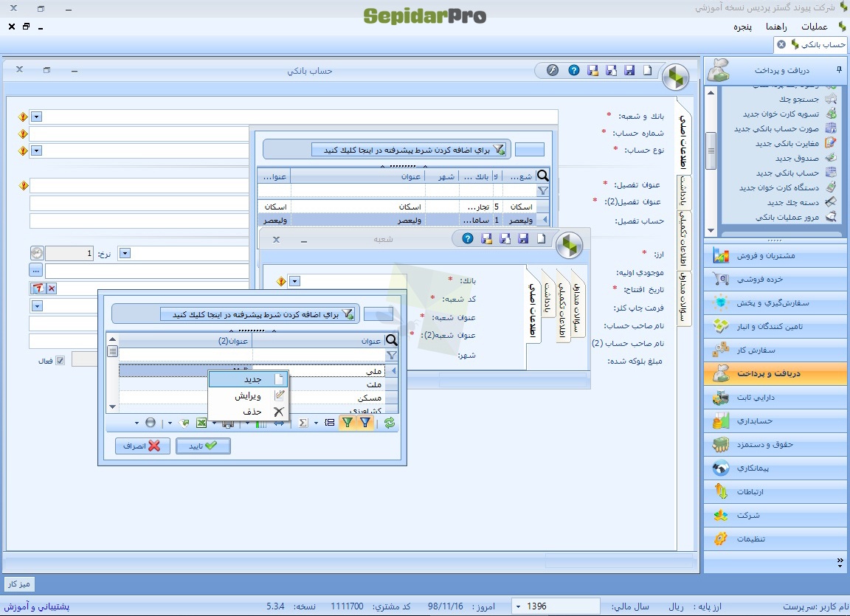Click the magnifier search icon in branch list
This screenshot has height=616, width=850.
tap(542, 176)
